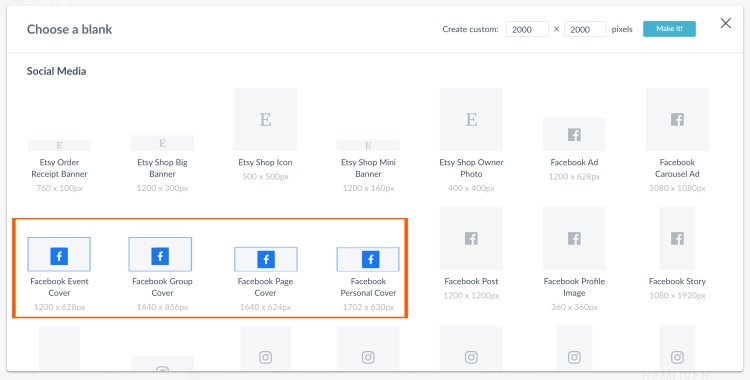Click the Make it! button
750x380 pixels.
pyautogui.click(x=669, y=29)
